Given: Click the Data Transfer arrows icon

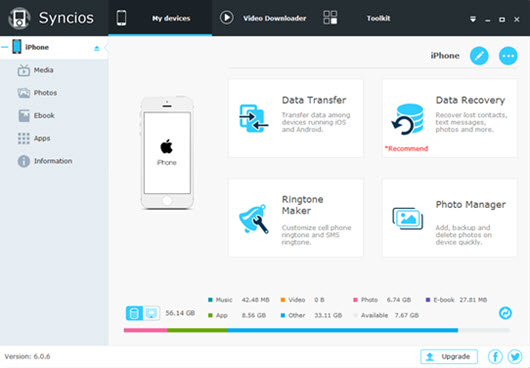Looking at the screenshot, I should click(x=253, y=118).
